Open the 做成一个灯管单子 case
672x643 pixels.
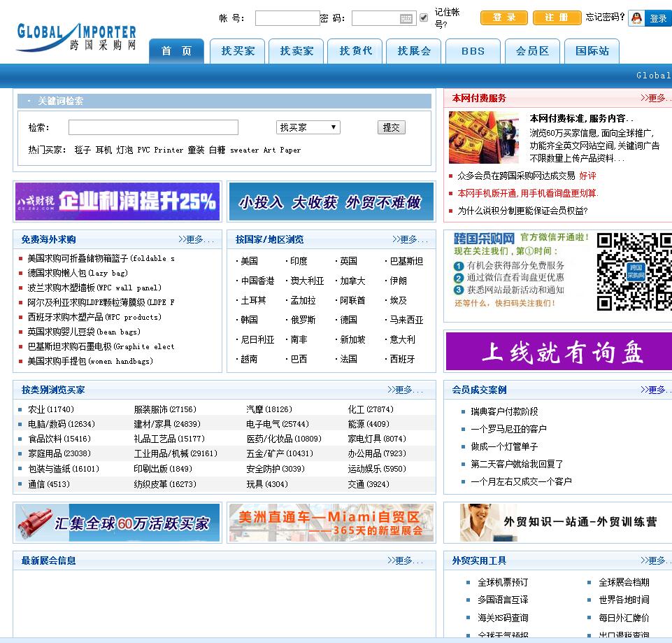point(504,446)
